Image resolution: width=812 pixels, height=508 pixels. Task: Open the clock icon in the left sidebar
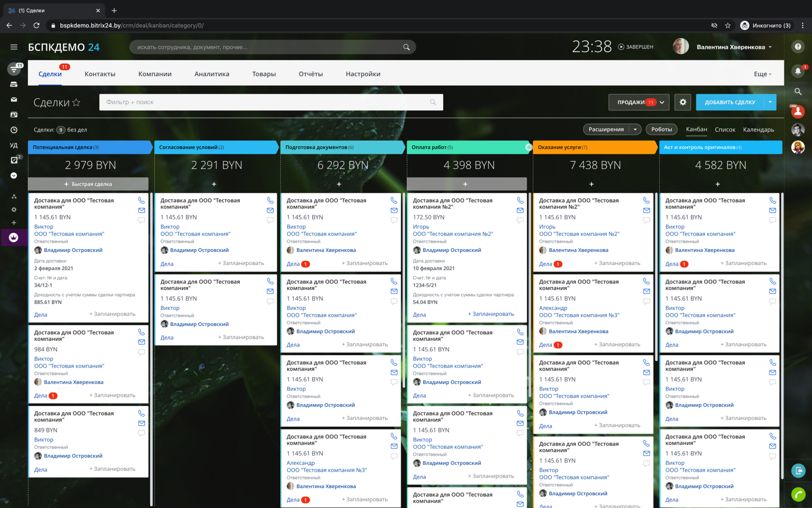[14, 130]
